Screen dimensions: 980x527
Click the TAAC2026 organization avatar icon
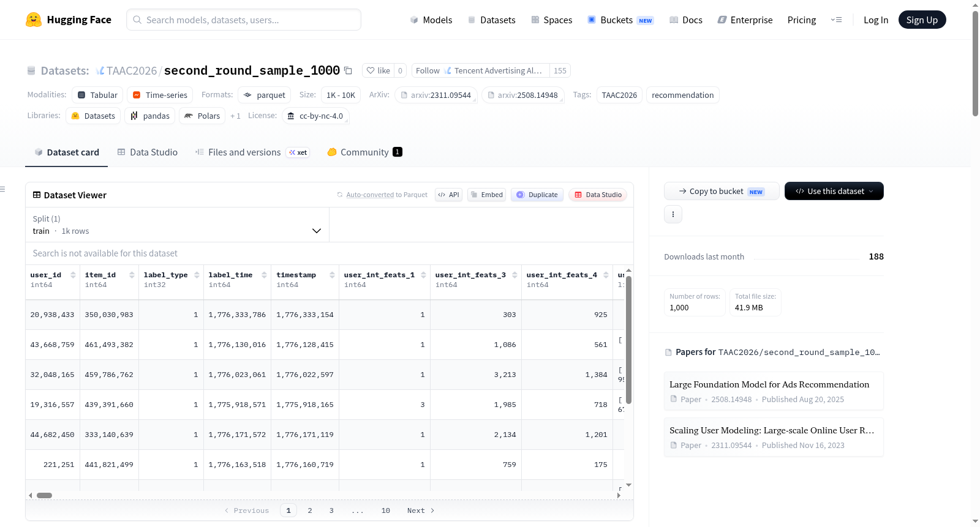point(100,71)
